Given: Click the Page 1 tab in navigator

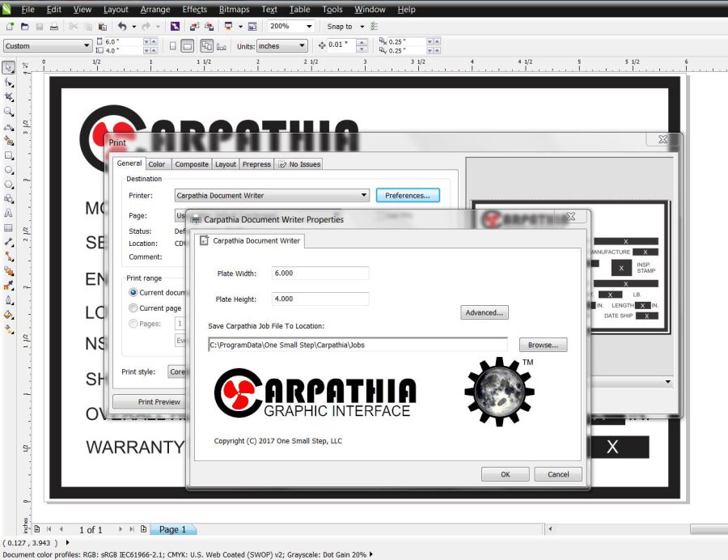Looking at the screenshot, I should click(172, 529).
